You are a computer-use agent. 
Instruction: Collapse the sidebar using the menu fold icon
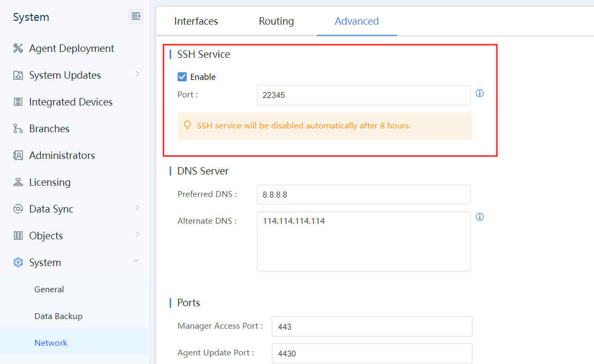136,17
